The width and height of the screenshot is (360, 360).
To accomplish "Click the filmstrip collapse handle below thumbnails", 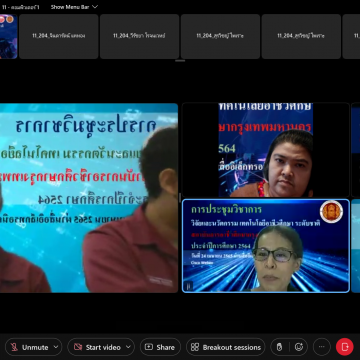I will point(180,61).
